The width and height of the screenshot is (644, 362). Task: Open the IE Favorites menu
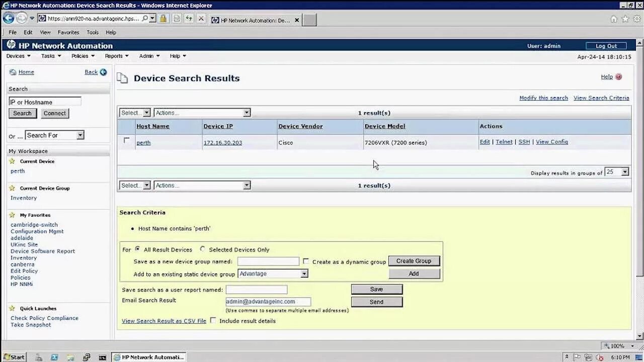tap(68, 32)
